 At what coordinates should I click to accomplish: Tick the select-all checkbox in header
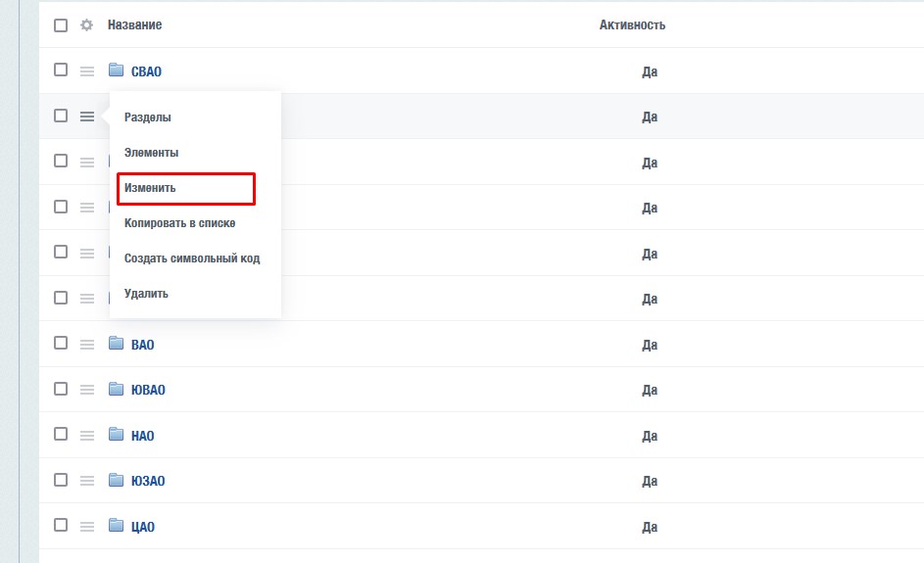(61, 24)
